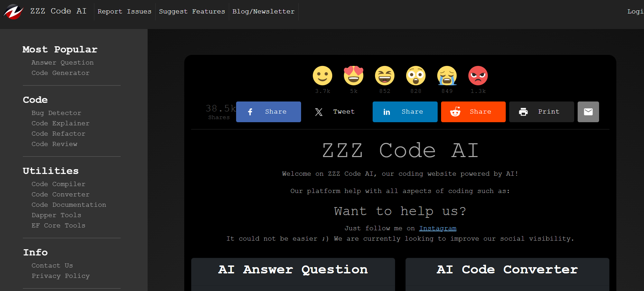Share via the email envelope icon
The width and height of the screenshot is (644, 291).
588,112
